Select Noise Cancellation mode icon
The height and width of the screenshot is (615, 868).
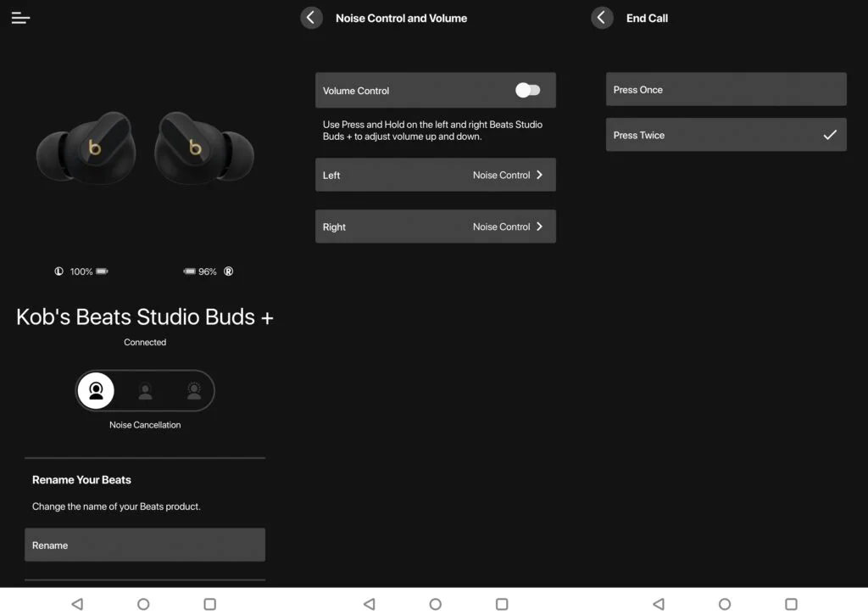(x=96, y=390)
